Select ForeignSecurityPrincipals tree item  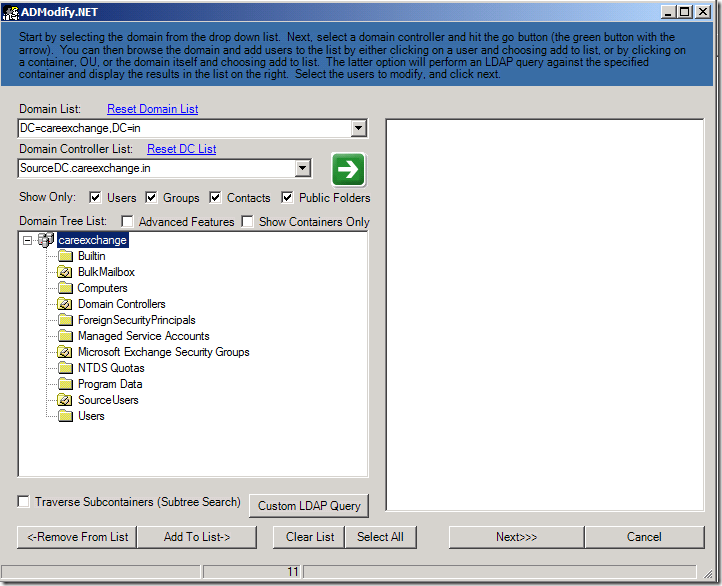point(137,320)
